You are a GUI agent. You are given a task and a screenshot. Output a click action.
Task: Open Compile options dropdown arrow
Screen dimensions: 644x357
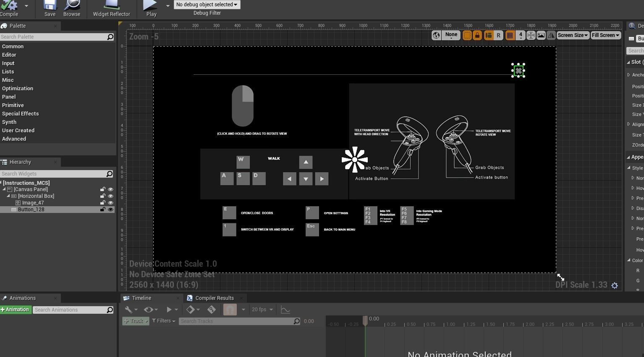[26, 6]
